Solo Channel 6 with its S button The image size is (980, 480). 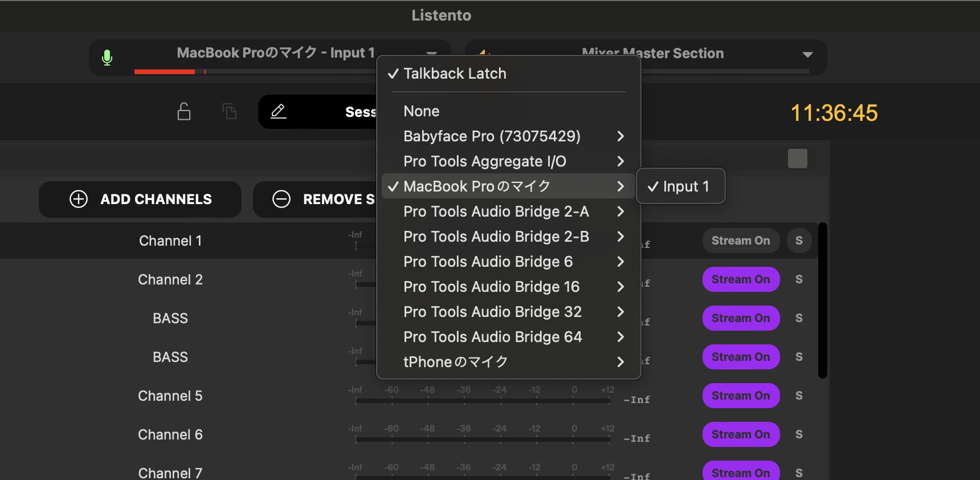coord(799,434)
